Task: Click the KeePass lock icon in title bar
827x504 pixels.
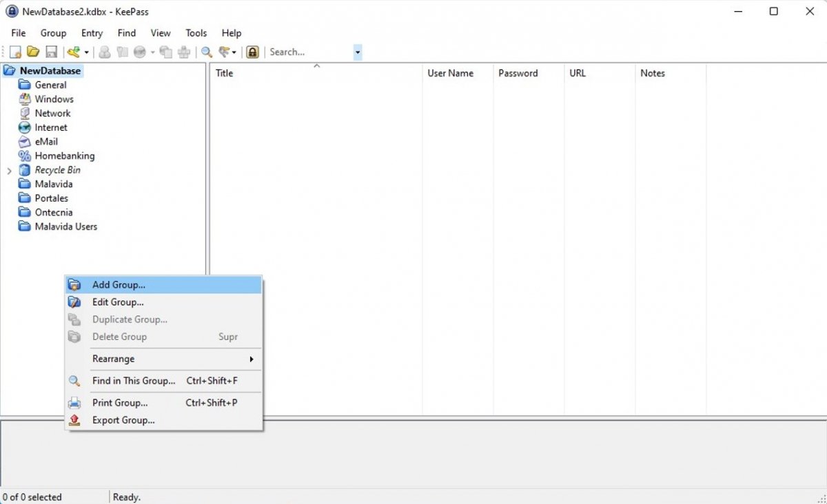Action: pyautogui.click(x=12, y=12)
